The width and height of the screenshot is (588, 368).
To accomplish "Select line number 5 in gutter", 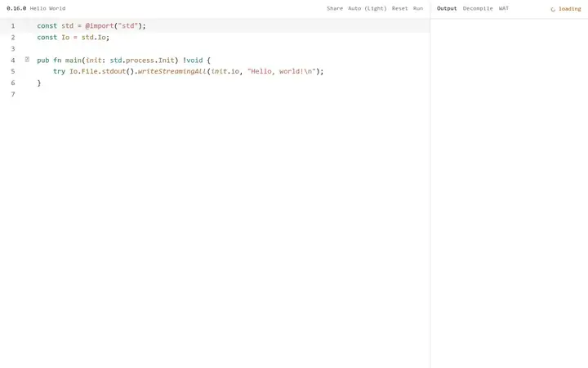I will pos(13,71).
